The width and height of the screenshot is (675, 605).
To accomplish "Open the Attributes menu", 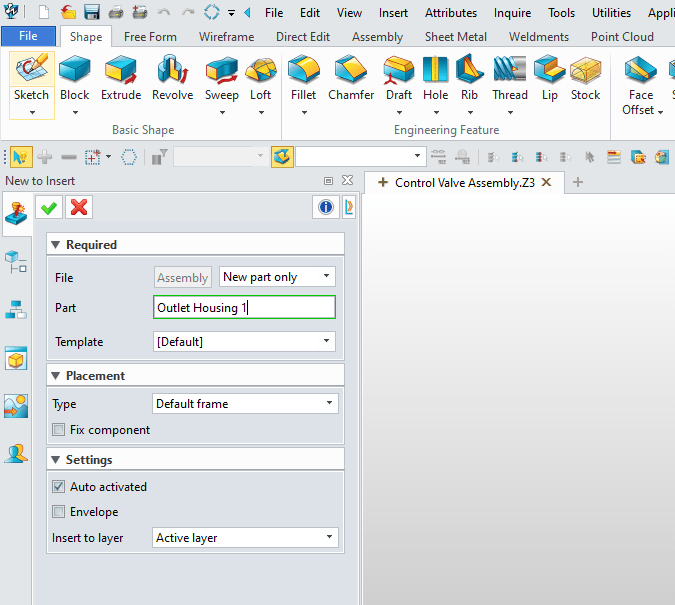I will pyautogui.click(x=451, y=13).
